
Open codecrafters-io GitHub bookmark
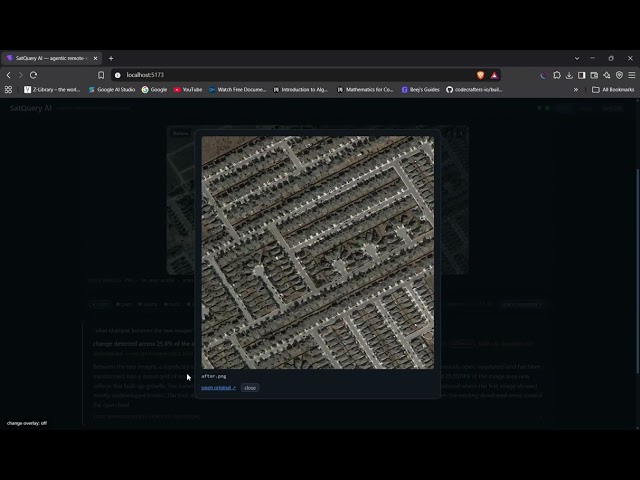[x=474, y=89]
